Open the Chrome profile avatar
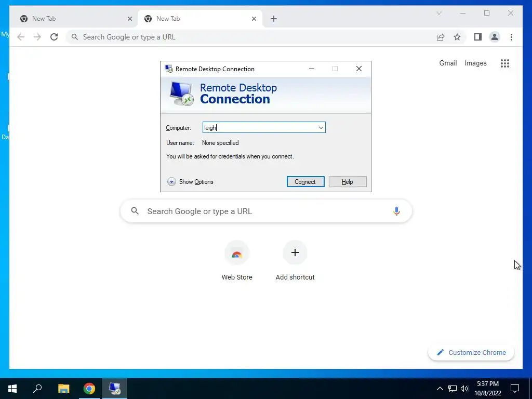Viewport: 532px width, 399px height. [495, 37]
